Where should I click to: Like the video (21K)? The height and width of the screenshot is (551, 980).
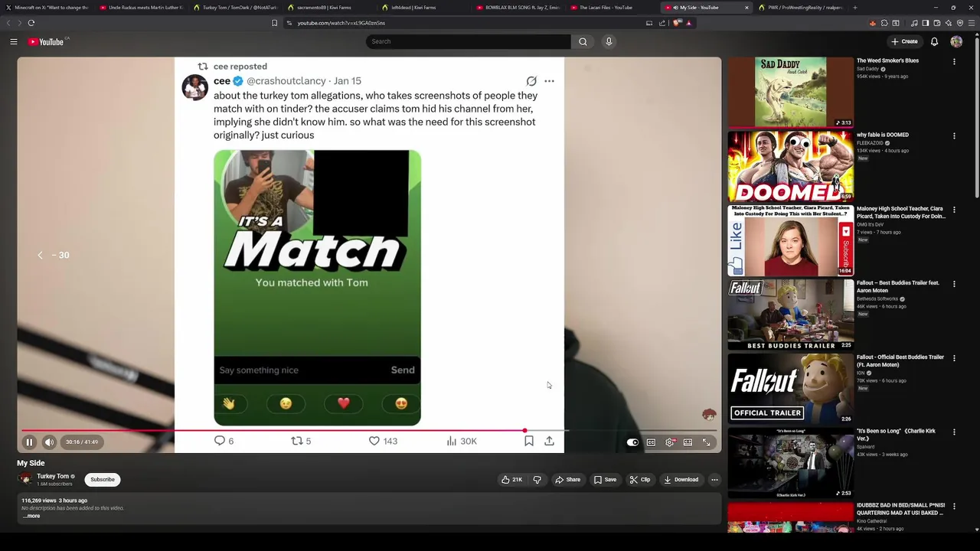point(512,480)
